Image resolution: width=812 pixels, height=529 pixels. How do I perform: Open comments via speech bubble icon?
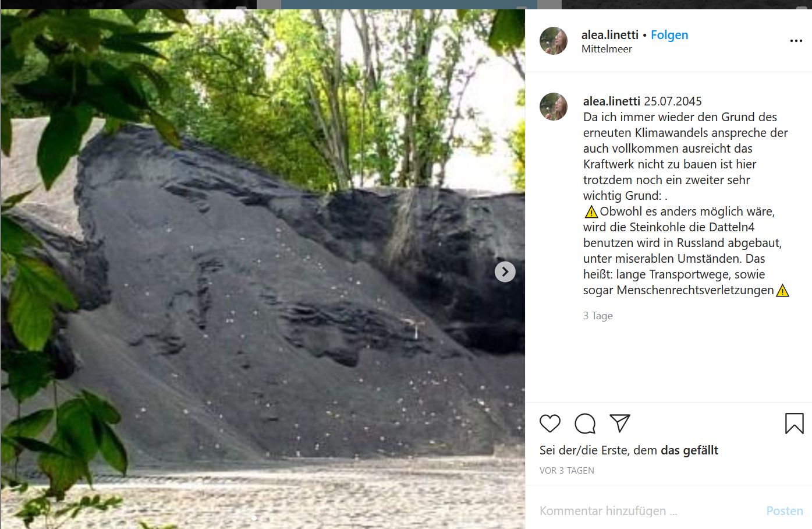click(x=585, y=424)
